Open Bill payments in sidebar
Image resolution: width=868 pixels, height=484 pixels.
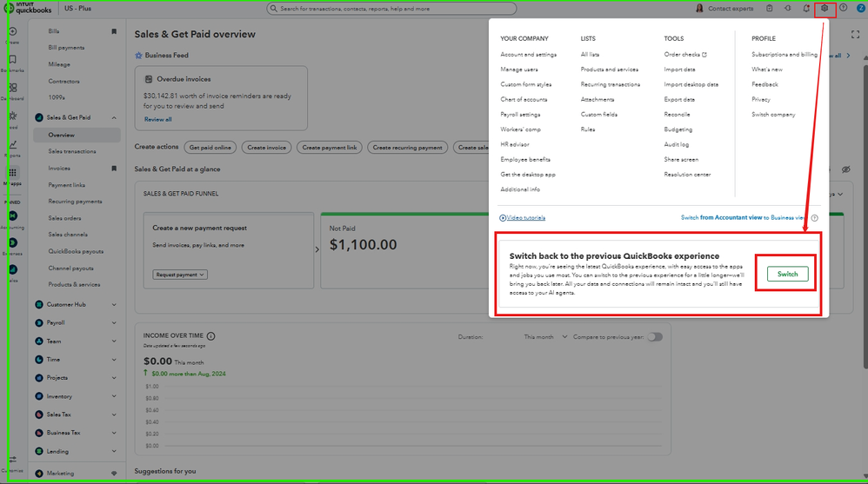(66, 48)
